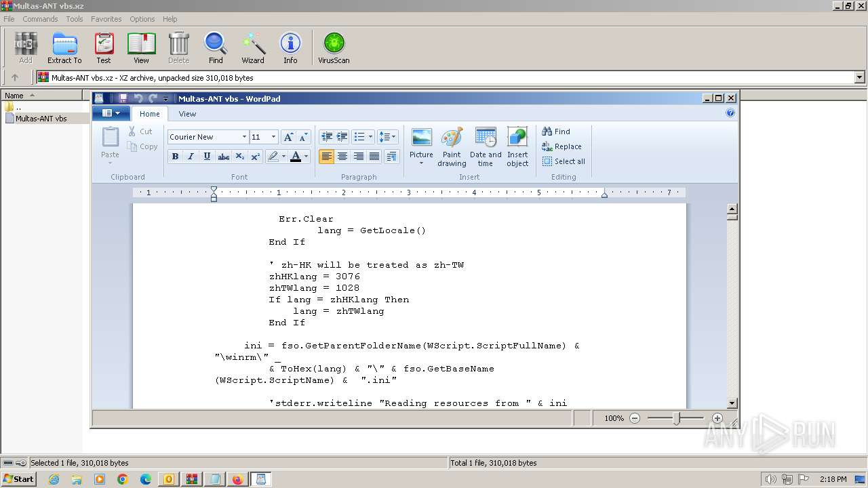
Task: Open the Courier New font family dropdown
Action: 244,137
